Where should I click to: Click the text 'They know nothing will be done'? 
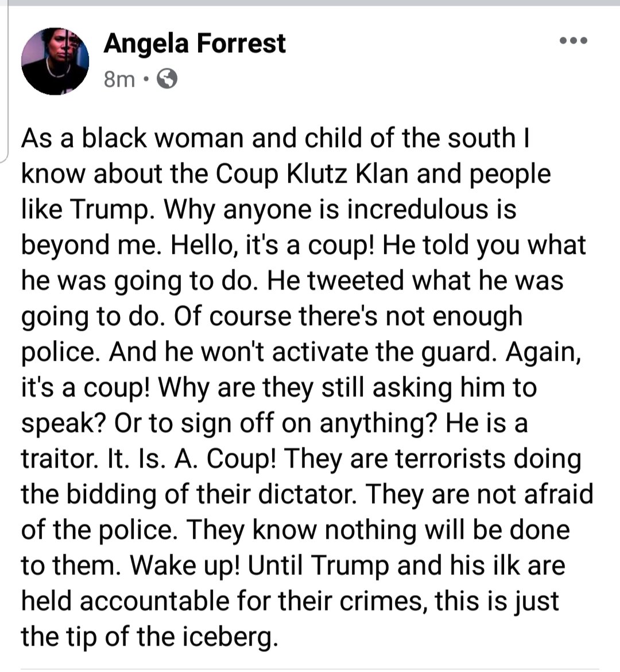(378, 531)
